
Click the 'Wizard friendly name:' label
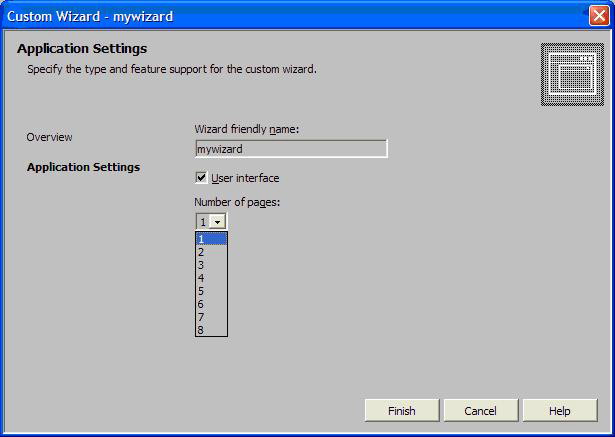tap(247, 129)
